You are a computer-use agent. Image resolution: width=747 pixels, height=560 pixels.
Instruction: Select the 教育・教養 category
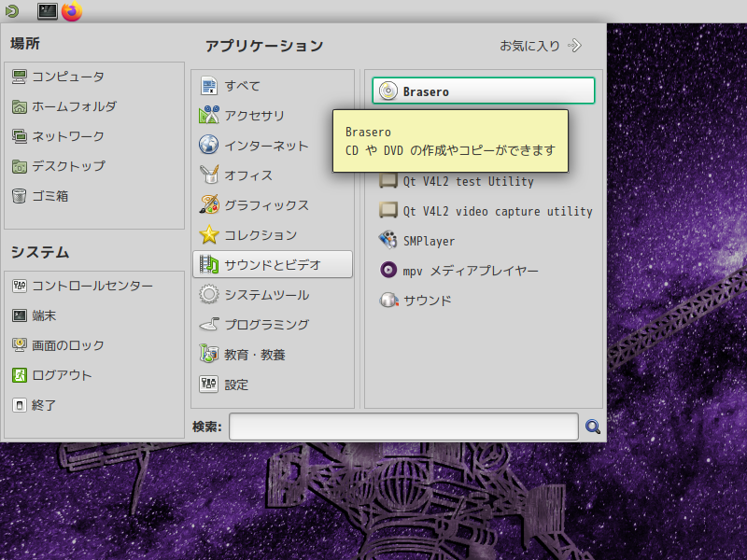(273, 355)
